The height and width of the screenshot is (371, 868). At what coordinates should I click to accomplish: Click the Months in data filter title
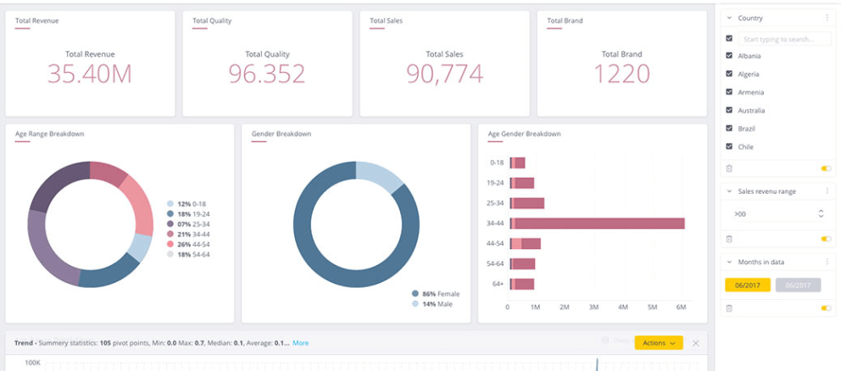tap(761, 262)
